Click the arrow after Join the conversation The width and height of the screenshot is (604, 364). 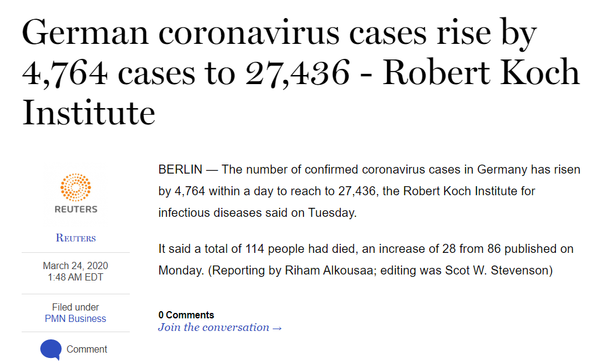coord(277,328)
